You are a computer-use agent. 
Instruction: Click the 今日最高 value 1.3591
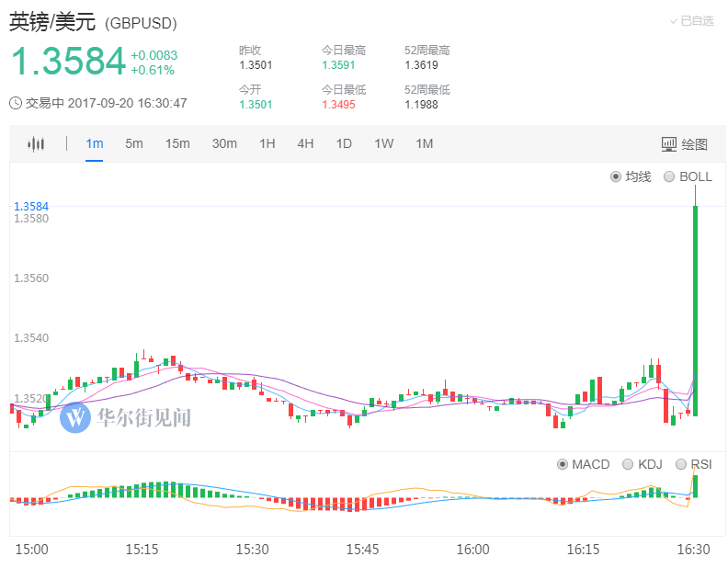tap(338, 65)
